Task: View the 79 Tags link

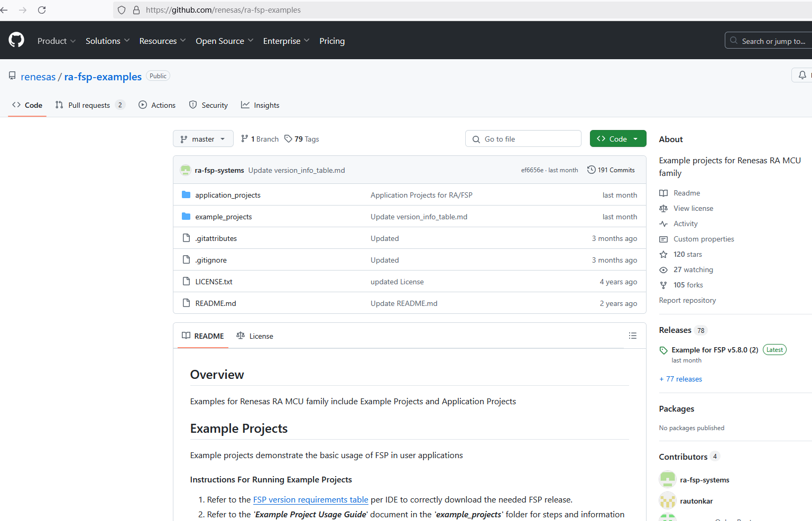Action: (302, 139)
